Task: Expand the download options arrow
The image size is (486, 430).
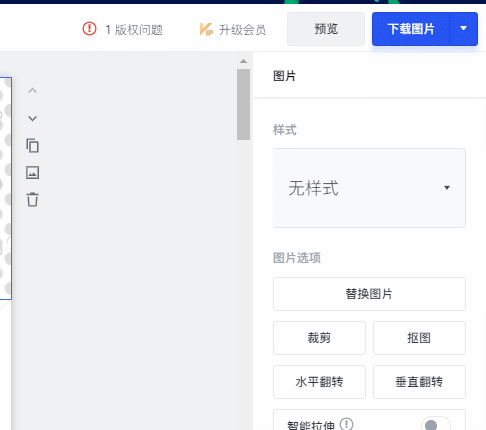Action: (x=463, y=29)
